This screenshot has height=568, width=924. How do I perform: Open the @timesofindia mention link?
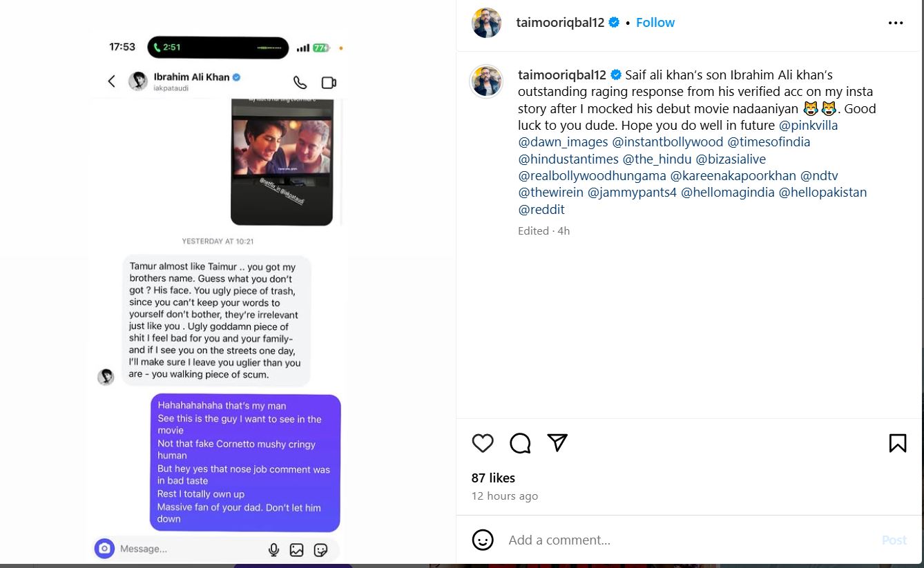tap(769, 142)
